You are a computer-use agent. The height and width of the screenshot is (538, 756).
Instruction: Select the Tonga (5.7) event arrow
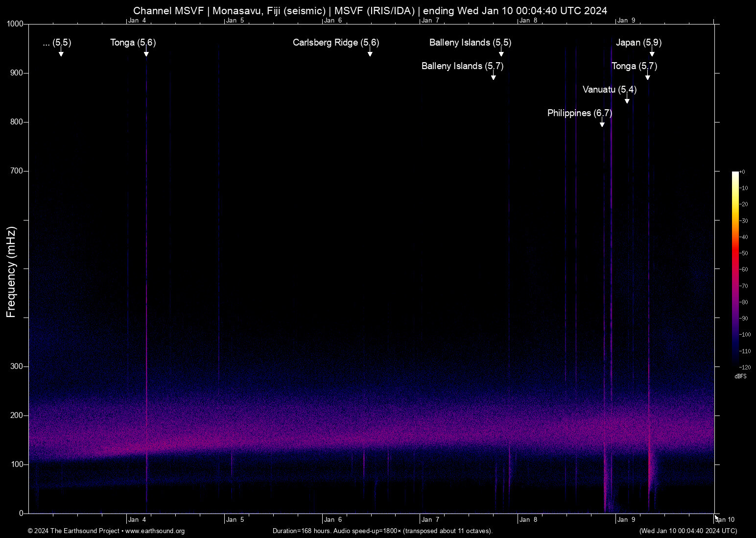(x=647, y=76)
